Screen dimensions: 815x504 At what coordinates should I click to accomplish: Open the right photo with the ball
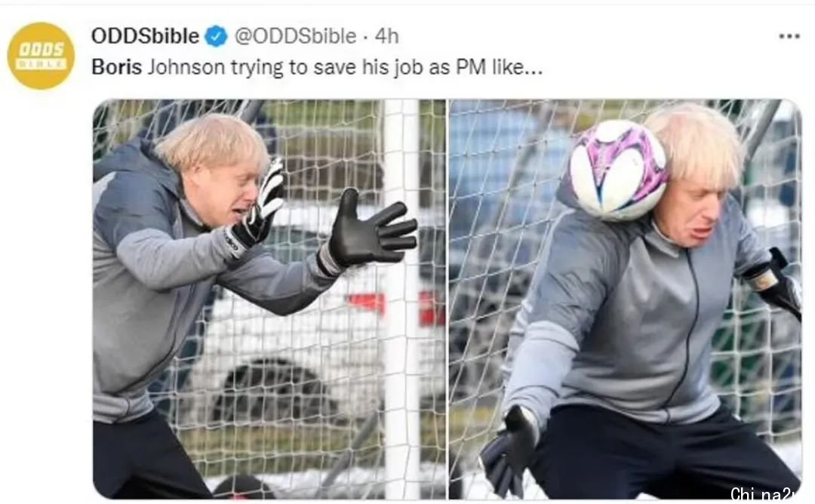(x=626, y=300)
